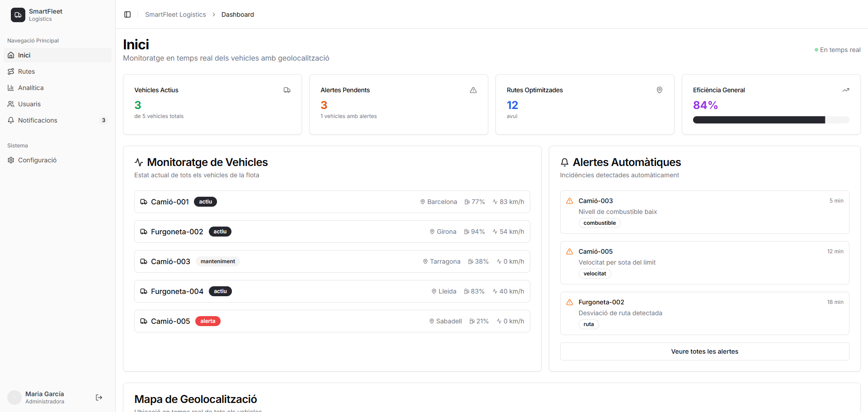Click the warning triangle on Alertes Pendents card
Viewport: 868px width, 412px height.
pos(473,90)
